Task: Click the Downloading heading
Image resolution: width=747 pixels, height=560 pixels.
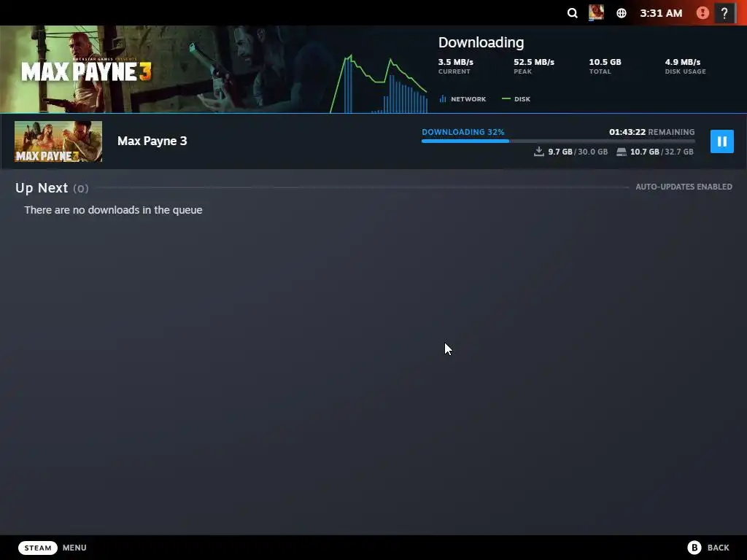Action: 481,42
